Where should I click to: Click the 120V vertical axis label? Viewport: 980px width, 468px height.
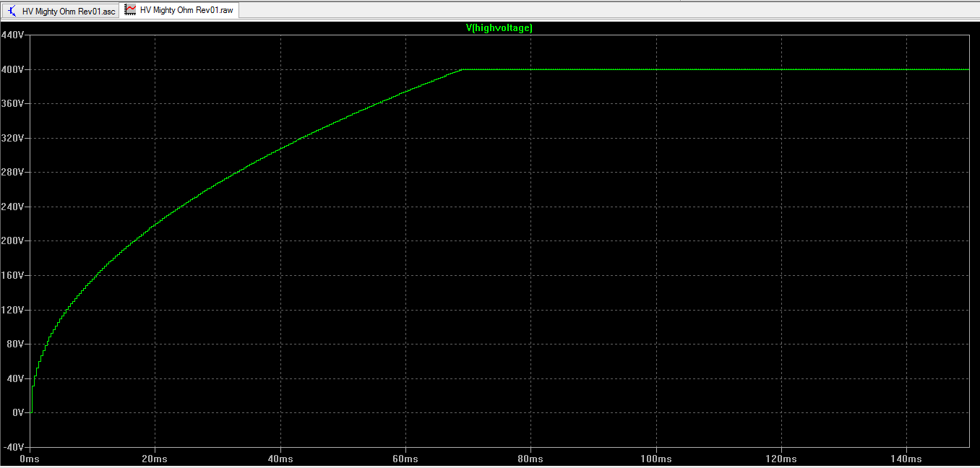pyautogui.click(x=14, y=309)
